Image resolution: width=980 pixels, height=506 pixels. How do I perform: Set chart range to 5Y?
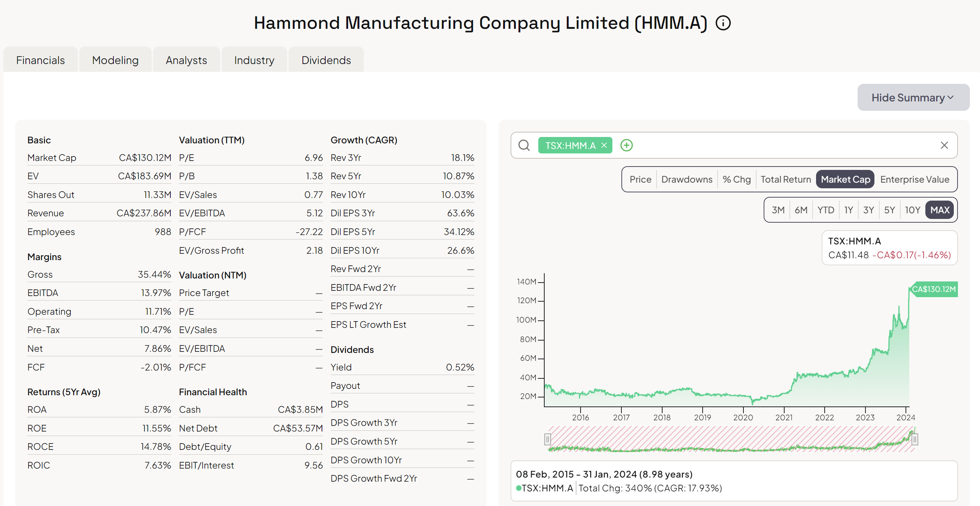(889, 210)
